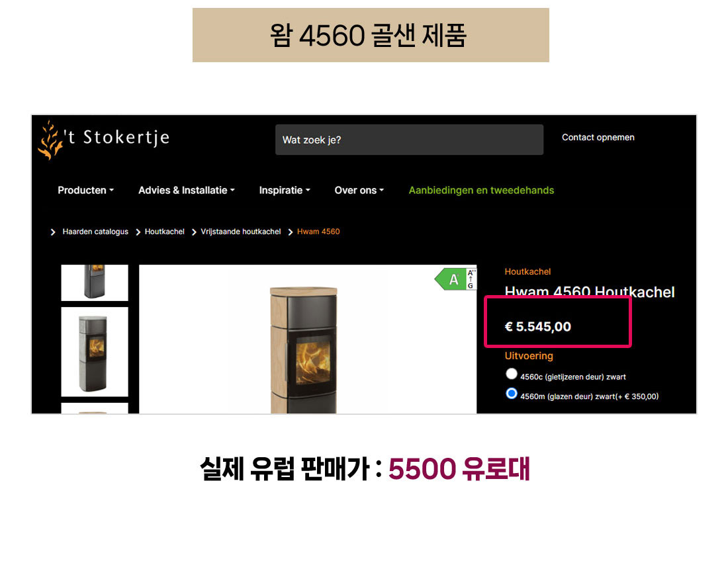Select the 4560c gietijzeren deur zwart option
Image resolution: width=728 pixels, height=569 pixels.
pyautogui.click(x=511, y=374)
